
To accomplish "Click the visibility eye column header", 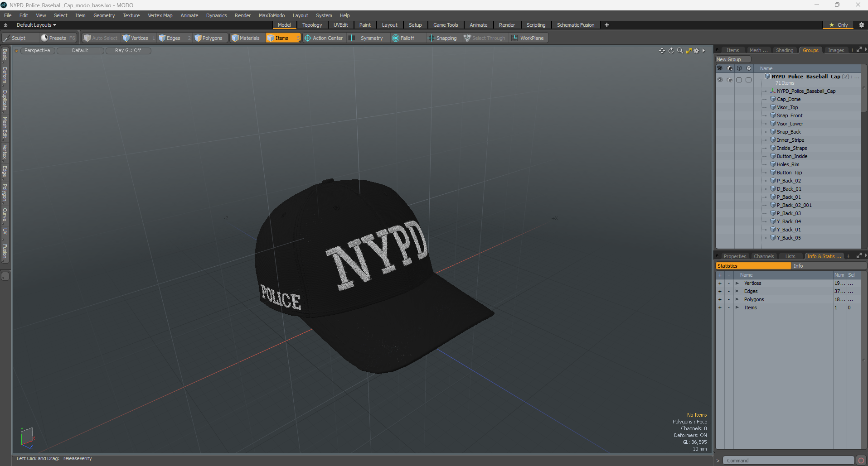I will pyautogui.click(x=719, y=68).
